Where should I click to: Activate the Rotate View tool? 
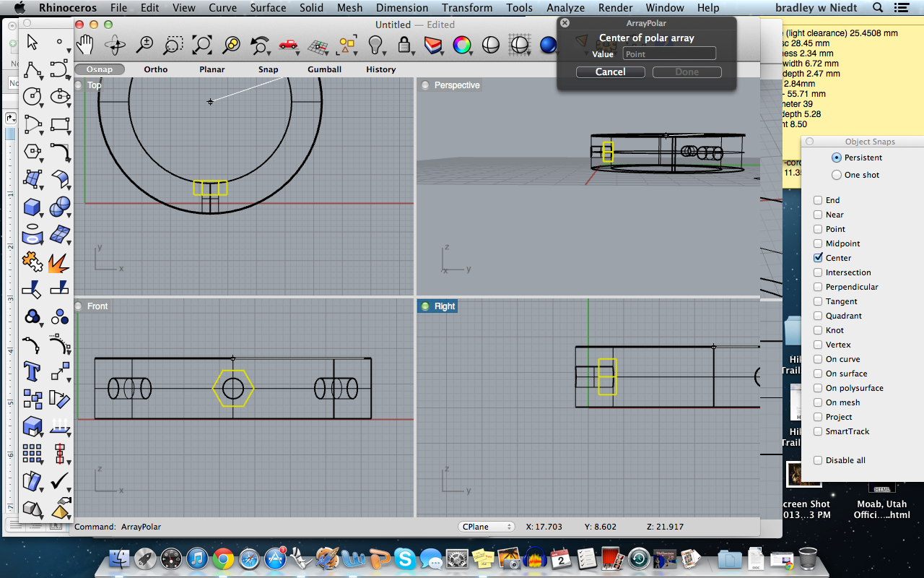click(x=115, y=45)
